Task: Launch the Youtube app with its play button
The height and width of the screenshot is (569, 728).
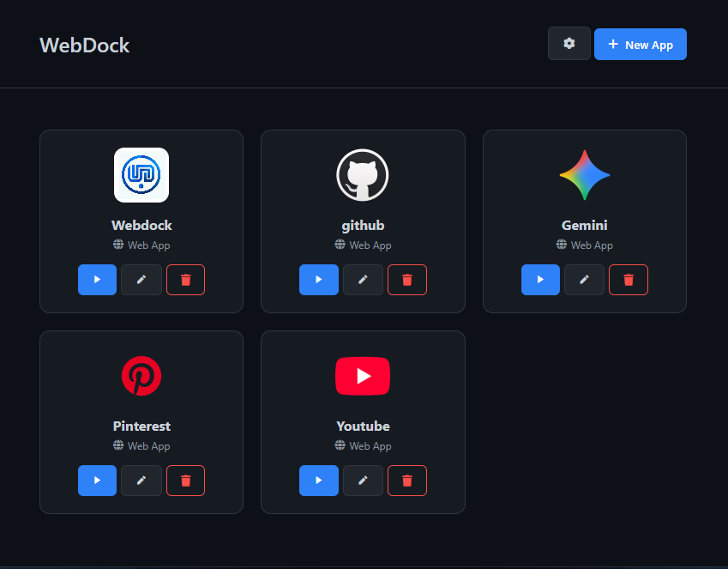Action: (x=318, y=481)
